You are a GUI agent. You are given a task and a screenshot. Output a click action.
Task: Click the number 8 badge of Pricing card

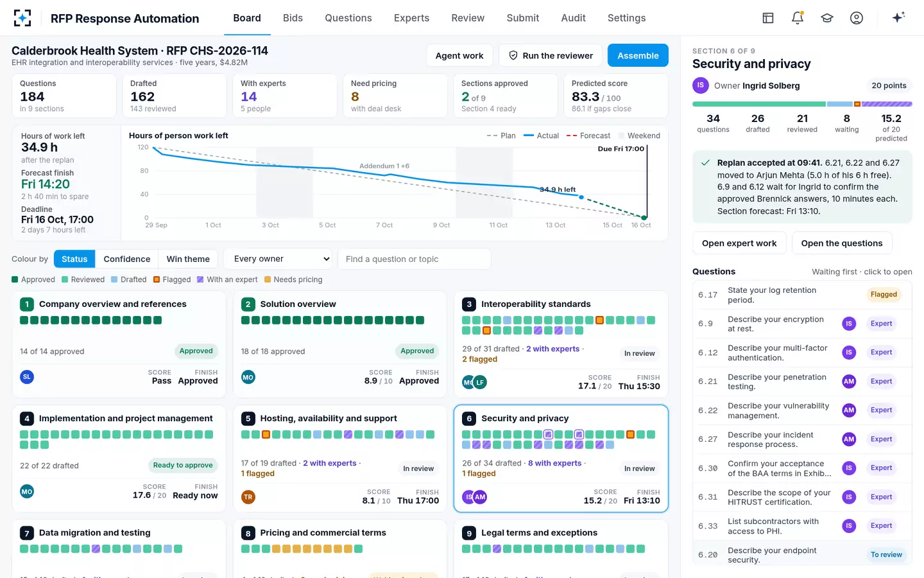click(x=248, y=533)
